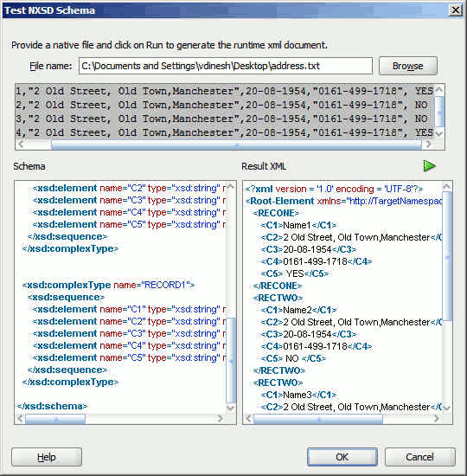
Task: Click the Cancel button
Action: tap(420, 457)
